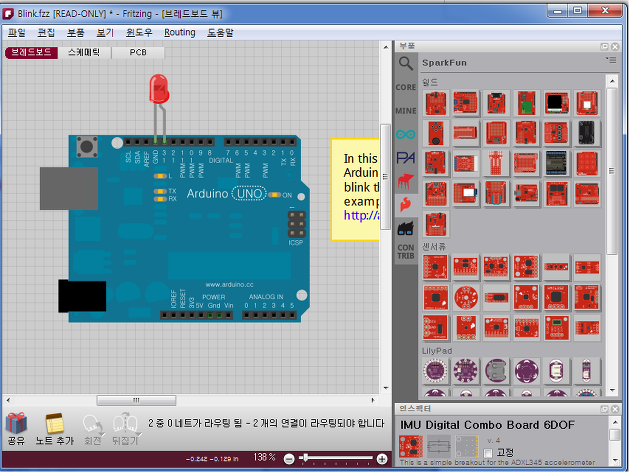630x473 pixels.
Task: Click the parts bin scroll-down arrow
Action: [612, 390]
